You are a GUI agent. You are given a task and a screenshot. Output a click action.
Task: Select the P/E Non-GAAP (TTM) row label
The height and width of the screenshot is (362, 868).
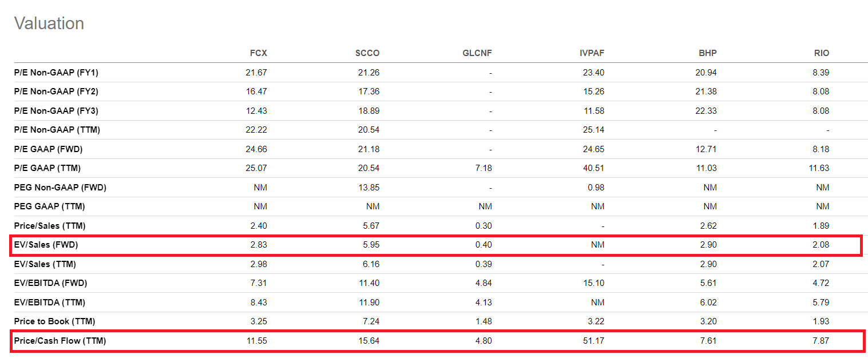coord(57,130)
